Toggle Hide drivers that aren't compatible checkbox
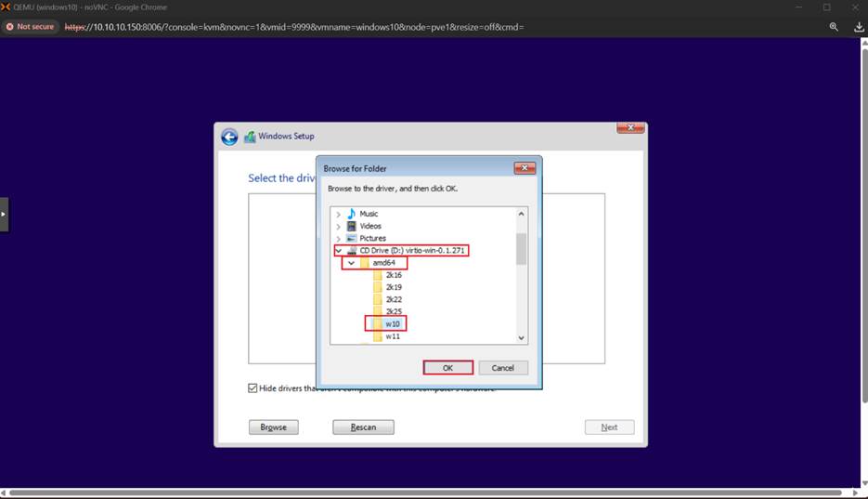This screenshot has width=868, height=499. 253,388
